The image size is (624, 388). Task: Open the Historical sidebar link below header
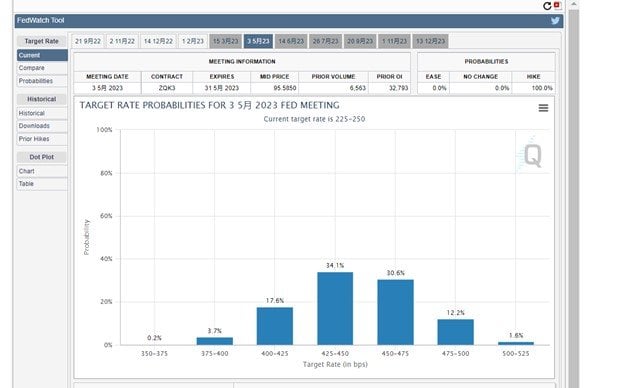click(x=42, y=113)
